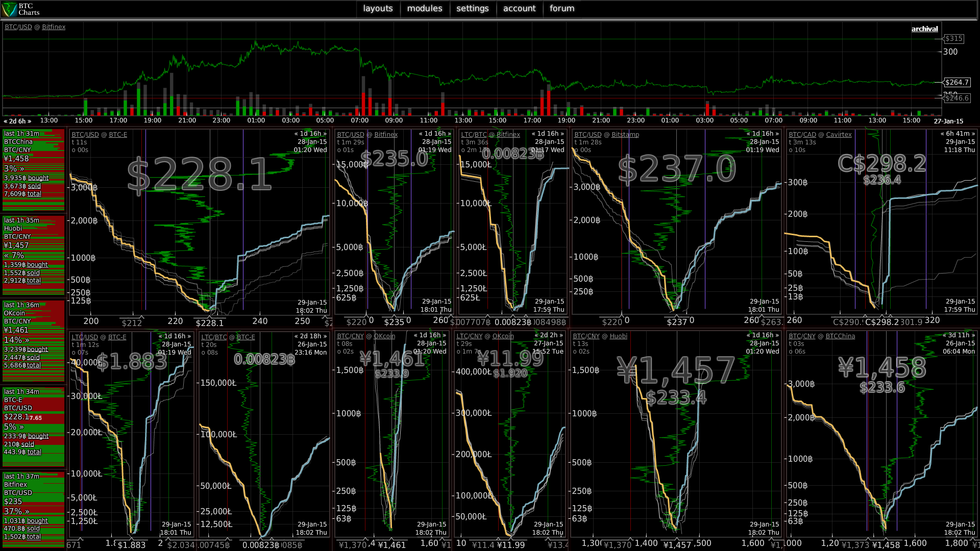Image resolution: width=980 pixels, height=551 pixels.
Task: Click Cavirtex exchange link
Action: [839, 135]
